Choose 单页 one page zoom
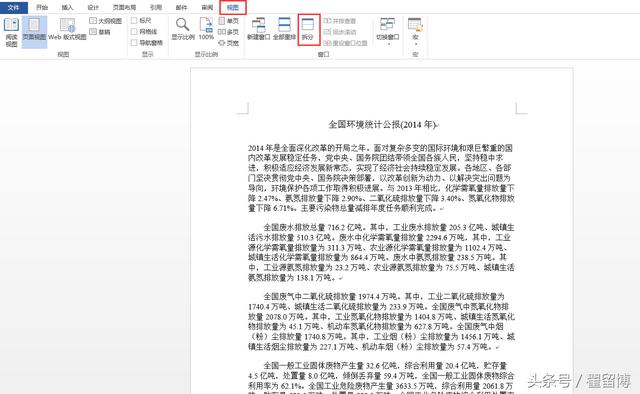 [x=229, y=21]
